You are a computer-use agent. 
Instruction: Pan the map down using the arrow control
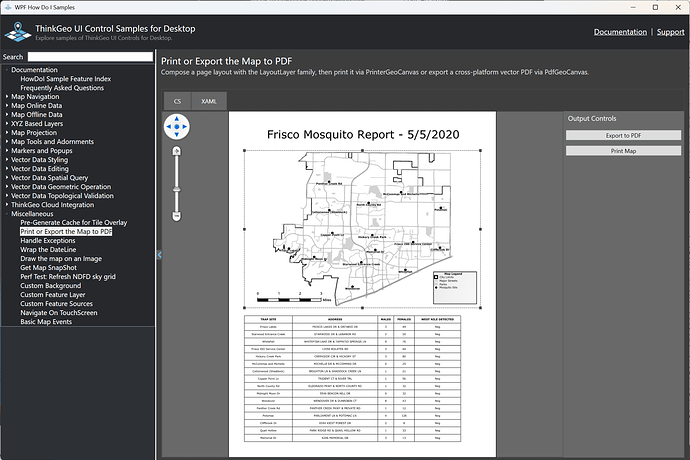(x=176, y=135)
